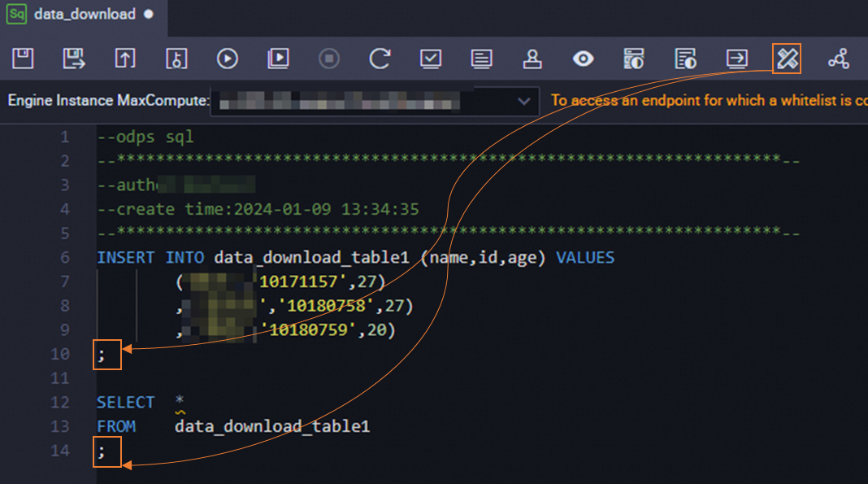Click the Save As icon with arrow

click(x=74, y=58)
